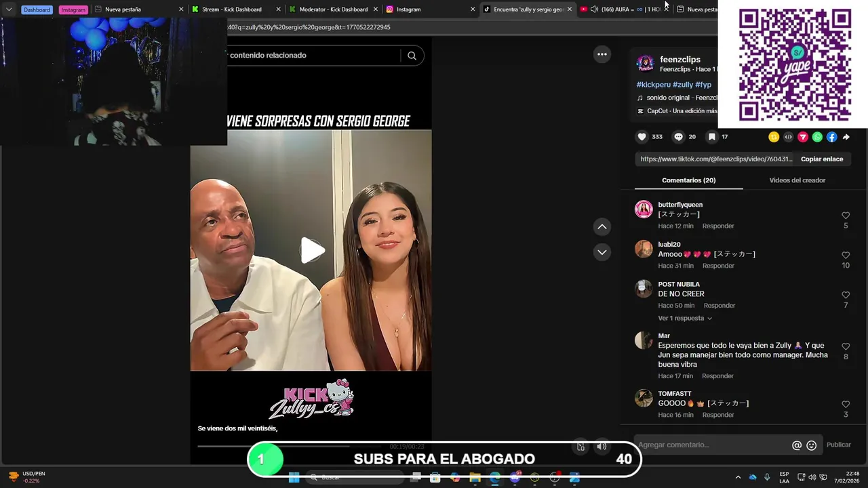Switch to Stream - Kick Dashboard browser tab
868x488 pixels.
tap(236, 9)
